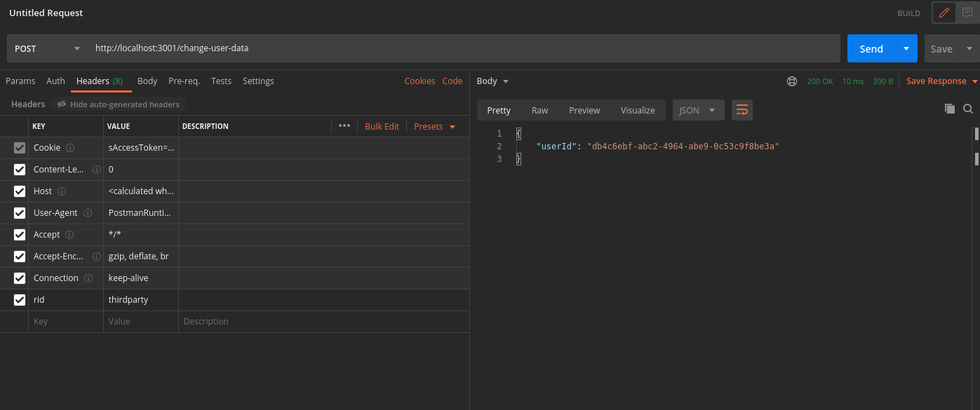Click the ellipsis icon in the headers table
The width and height of the screenshot is (980, 410).
[344, 125]
